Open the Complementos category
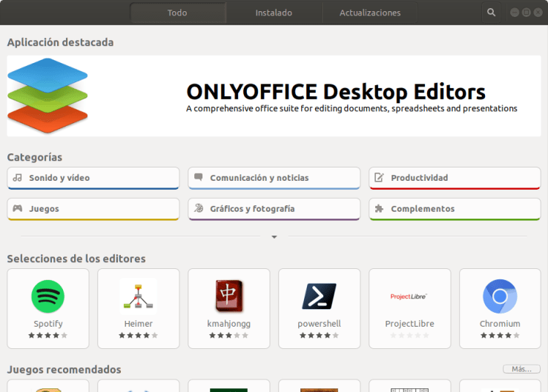 click(x=455, y=209)
